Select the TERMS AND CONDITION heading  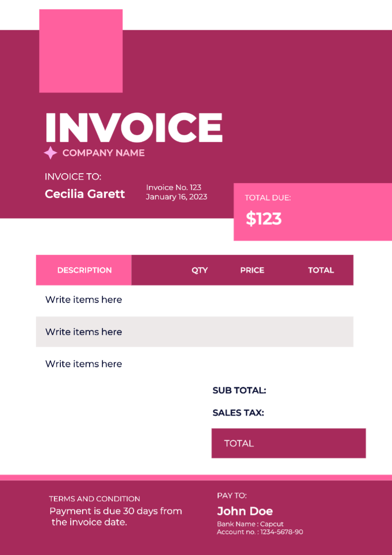point(94,499)
